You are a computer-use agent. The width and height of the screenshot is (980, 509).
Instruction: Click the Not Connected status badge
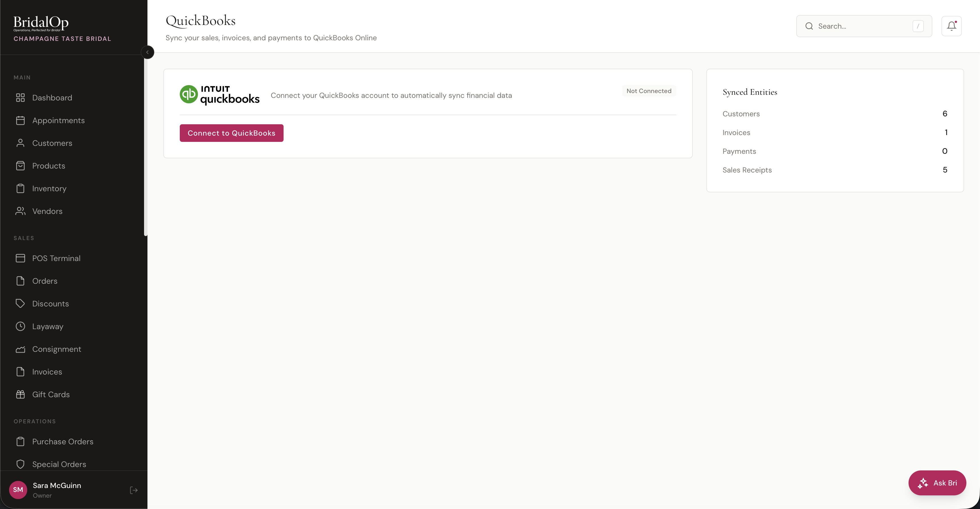[x=649, y=91]
